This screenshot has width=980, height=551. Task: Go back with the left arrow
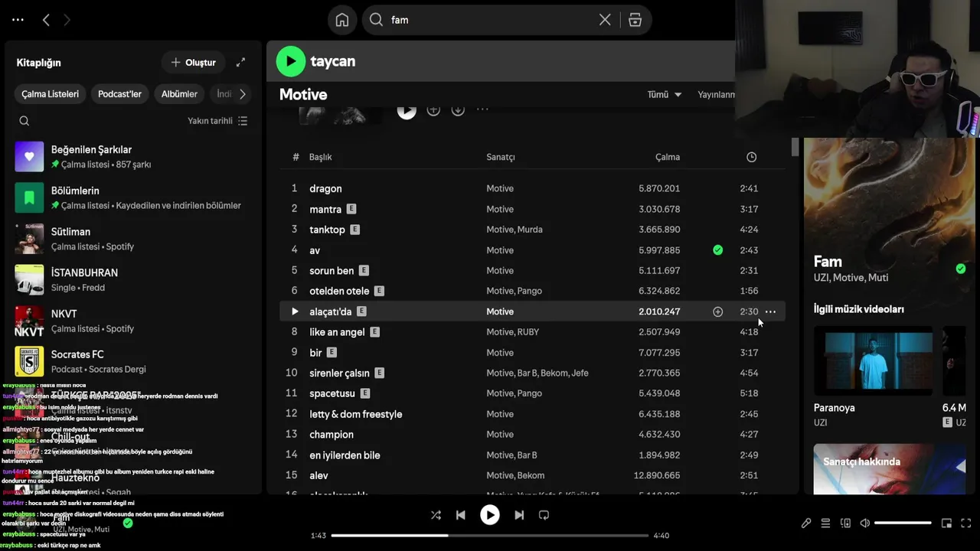coord(46,20)
